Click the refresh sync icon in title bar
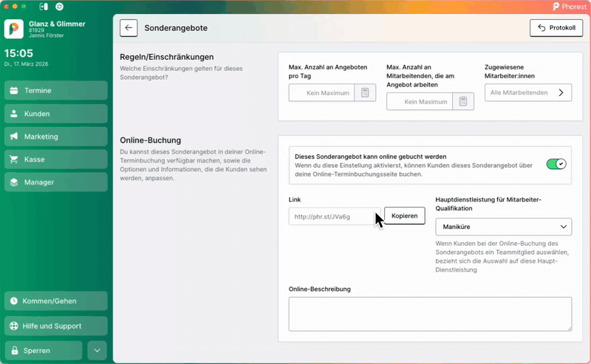 [59, 7]
